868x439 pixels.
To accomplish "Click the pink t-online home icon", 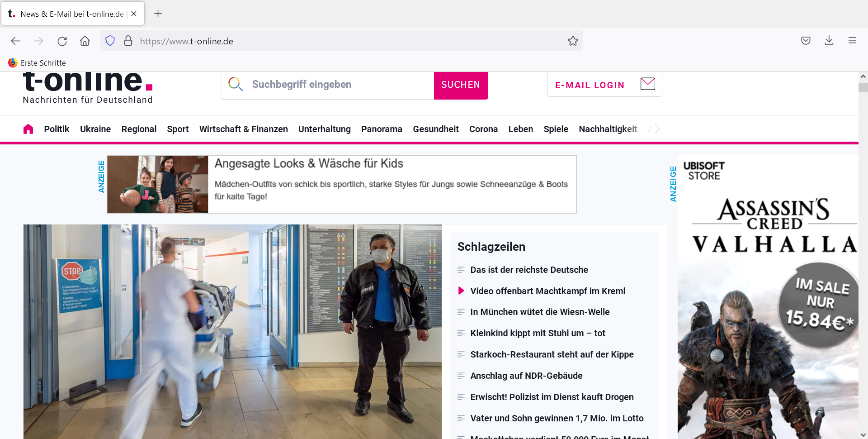I will coord(28,129).
